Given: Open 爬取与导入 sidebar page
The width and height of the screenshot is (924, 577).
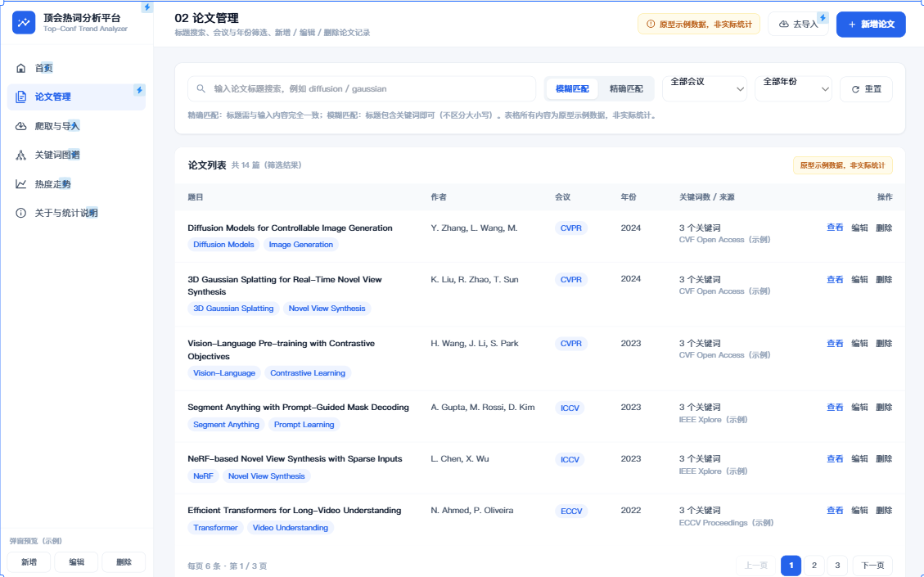Looking at the screenshot, I should [x=77, y=126].
